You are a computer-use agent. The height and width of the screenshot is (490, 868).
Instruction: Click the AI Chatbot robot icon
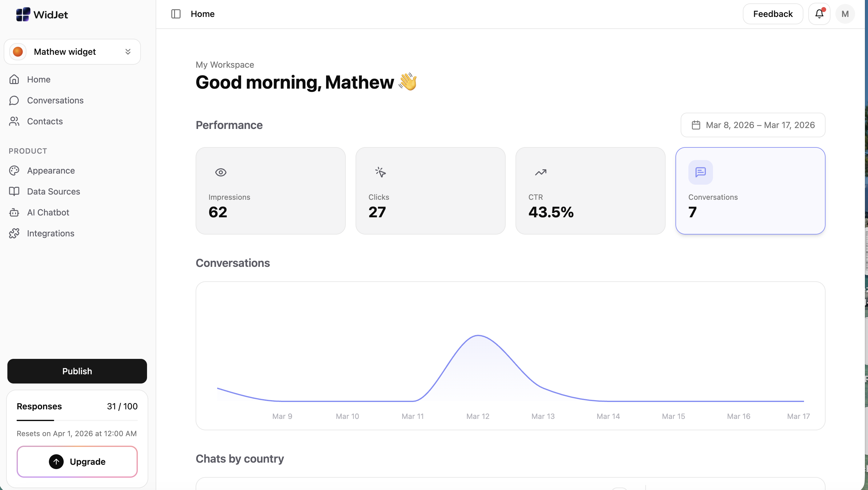tap(14, 212)
